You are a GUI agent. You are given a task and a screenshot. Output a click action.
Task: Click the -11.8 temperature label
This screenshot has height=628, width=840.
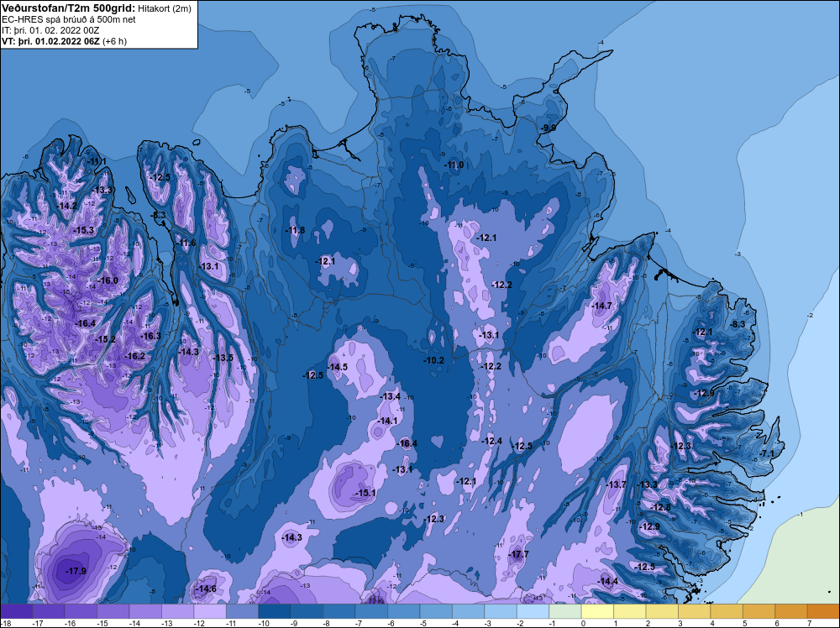[x=295, y=230]
